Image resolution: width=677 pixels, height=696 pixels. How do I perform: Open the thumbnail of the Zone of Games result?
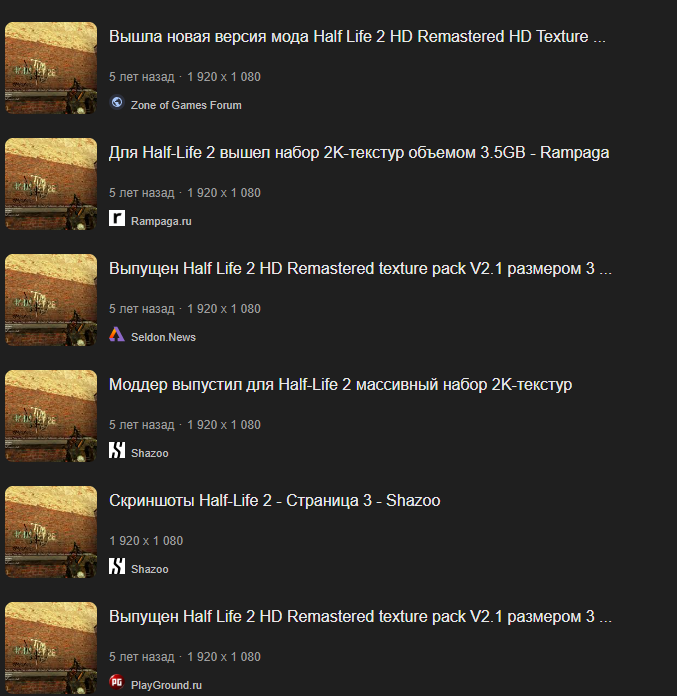click(x=51, y=68)
